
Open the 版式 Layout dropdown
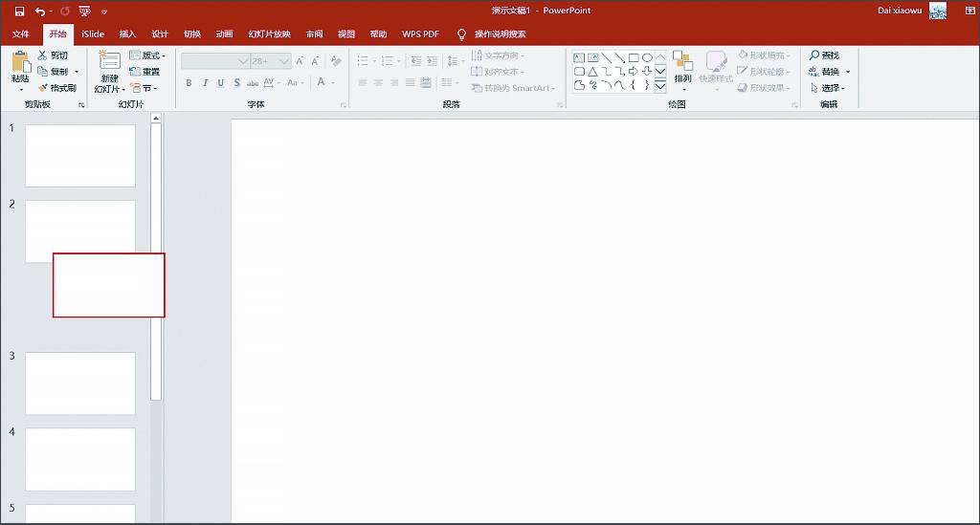click(x=147, y=55)
